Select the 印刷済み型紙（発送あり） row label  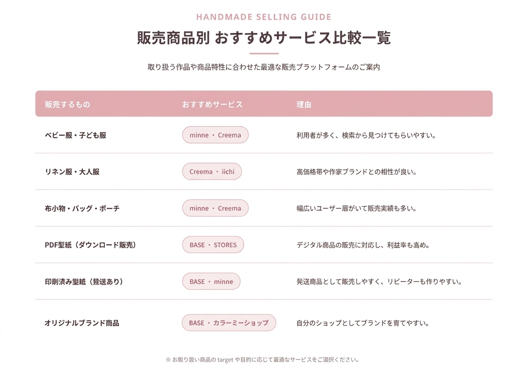[x=84, y=282]
